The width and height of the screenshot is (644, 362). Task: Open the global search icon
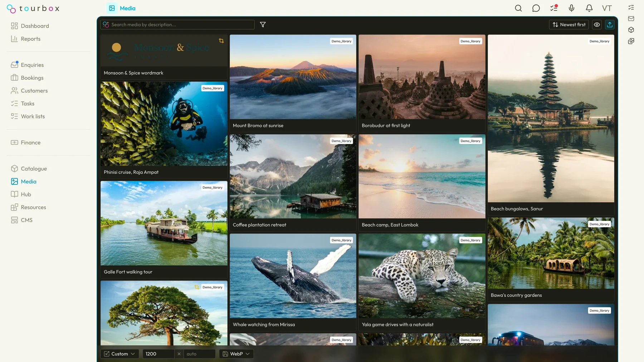[x=518, y=8]
